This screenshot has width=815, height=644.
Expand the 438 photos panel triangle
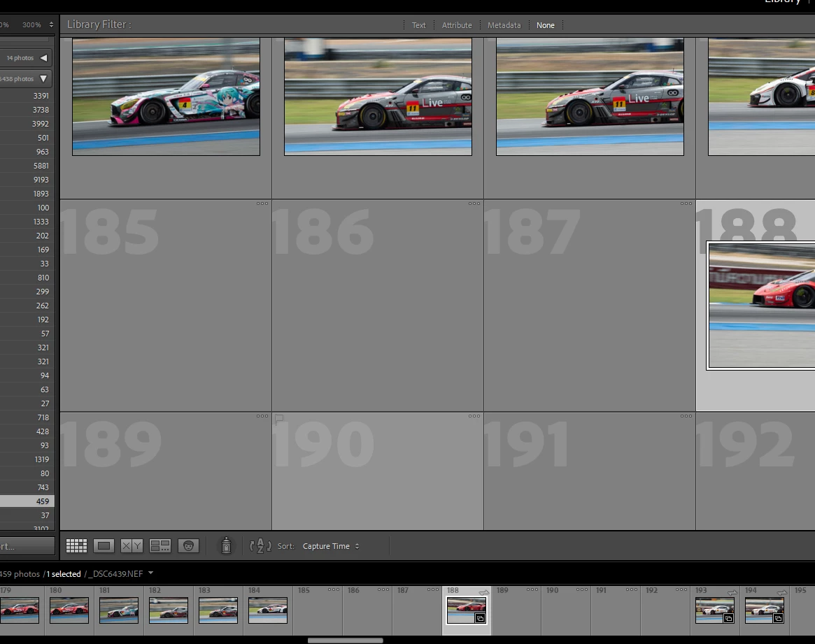coord(43,78)
